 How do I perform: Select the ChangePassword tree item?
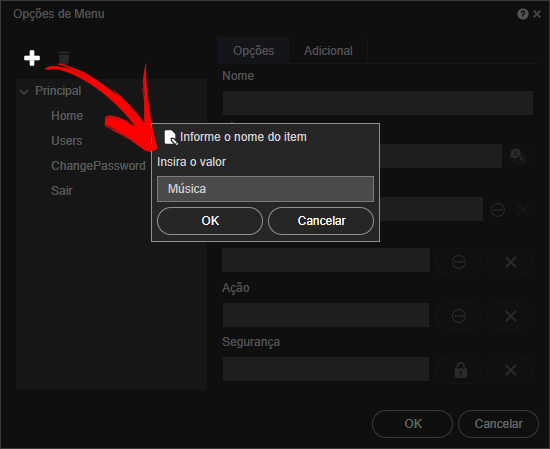(x=98, y=166)
